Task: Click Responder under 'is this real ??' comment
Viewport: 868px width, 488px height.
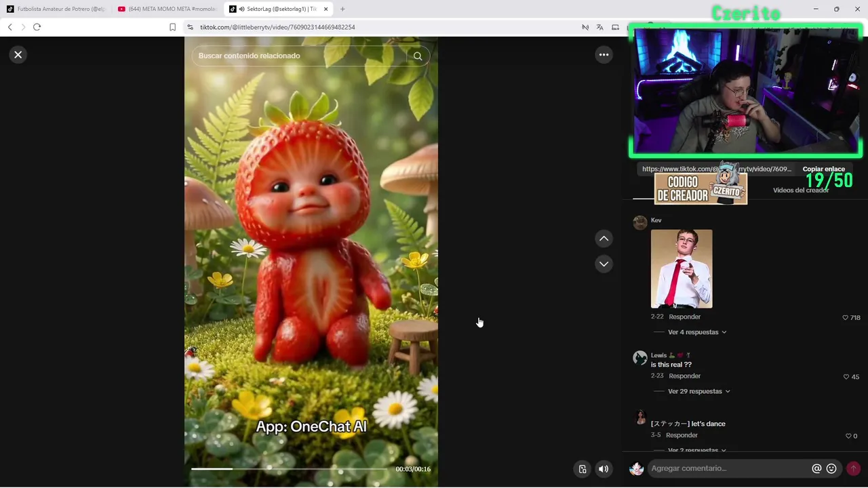Action: coord(684,376)
